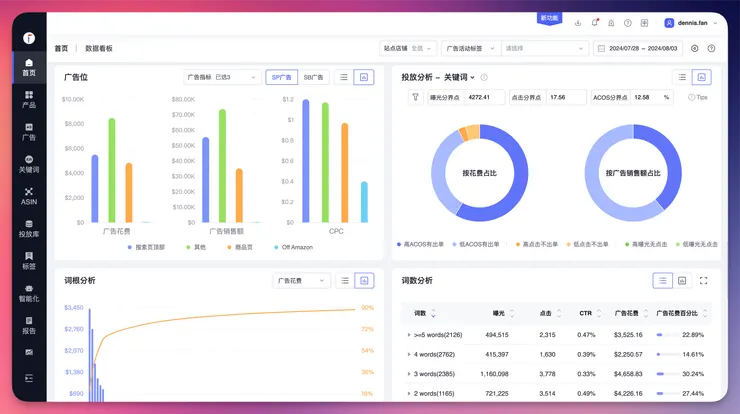Click the fullscreen icon in 词数分析 panel
Viewport: 740px width, 414px height.
click(703, 280)
